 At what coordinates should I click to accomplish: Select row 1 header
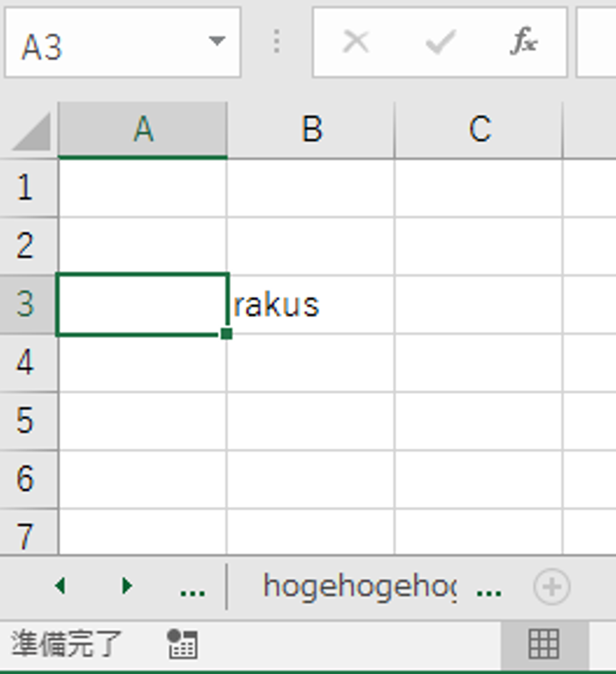pyautogui.click(x=27, y=187)
